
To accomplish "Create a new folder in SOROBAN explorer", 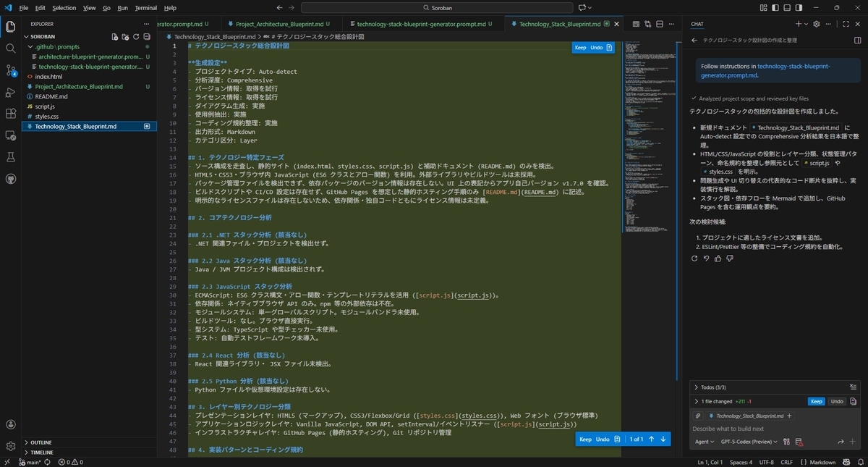I will click(x=125, y=36).
